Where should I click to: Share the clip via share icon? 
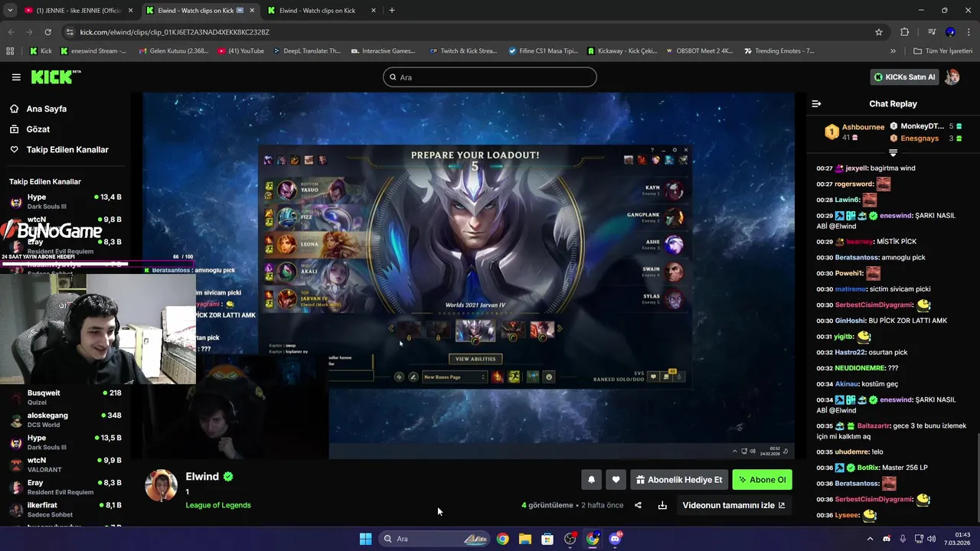pyautogui.click(x=638, y=505)
